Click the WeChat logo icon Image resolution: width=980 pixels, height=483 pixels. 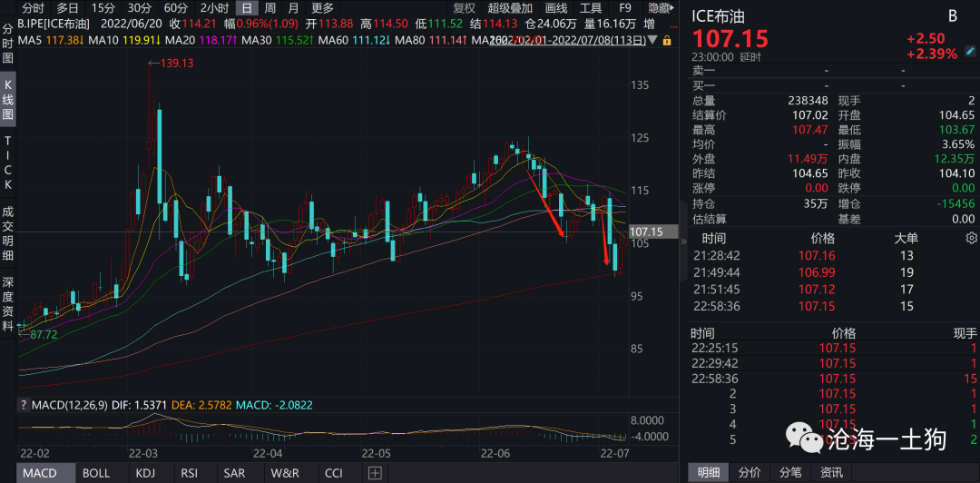(x=804, y=441)
